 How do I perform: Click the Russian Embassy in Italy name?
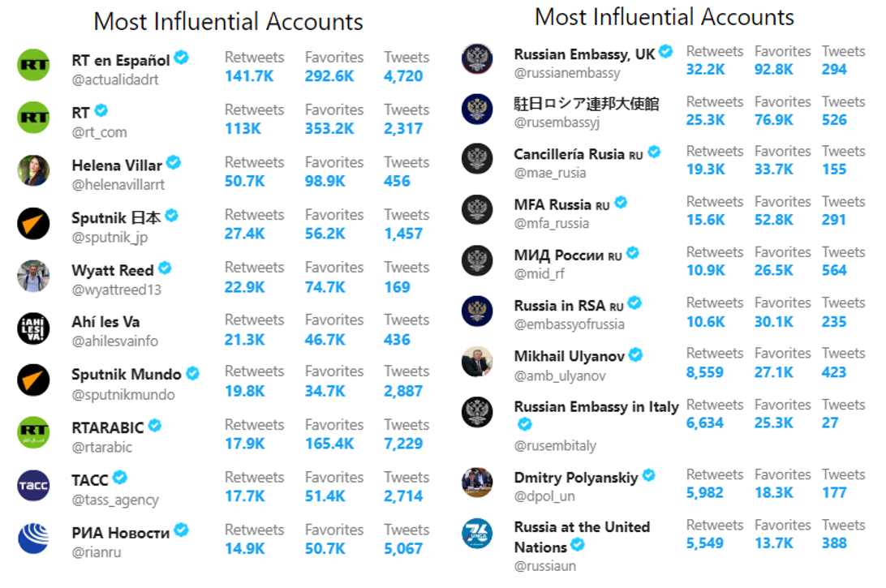pyautogui.click(x=596, y=406)
